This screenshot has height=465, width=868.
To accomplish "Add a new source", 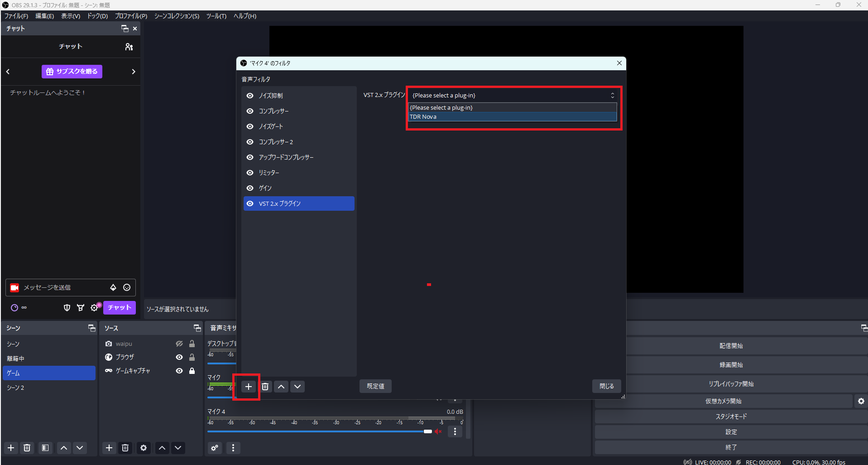I will [109, 448].
